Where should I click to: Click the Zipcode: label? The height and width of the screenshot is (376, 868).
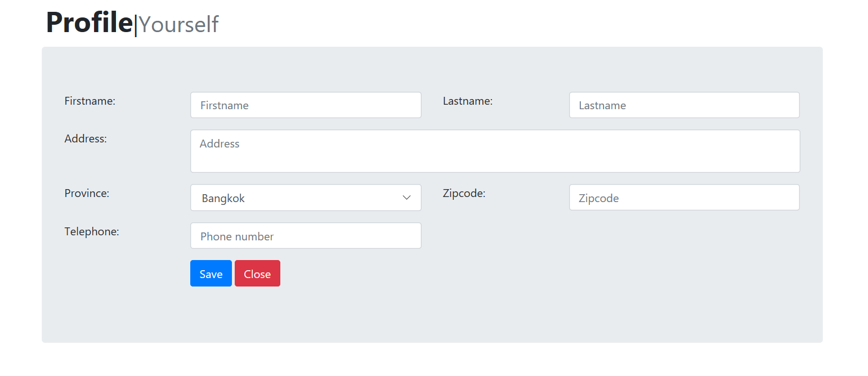coord(464,194)
